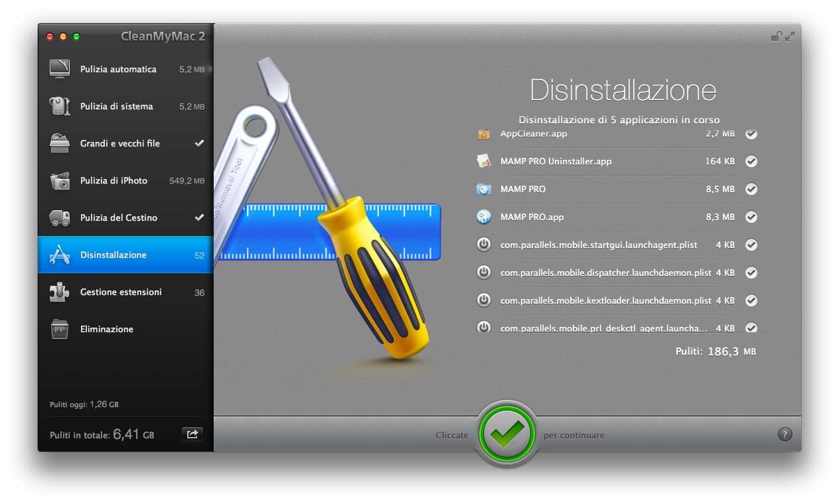Click the 8,5 MB size value
Viewport: 839px width, 504px height.
tap(720, 189)
